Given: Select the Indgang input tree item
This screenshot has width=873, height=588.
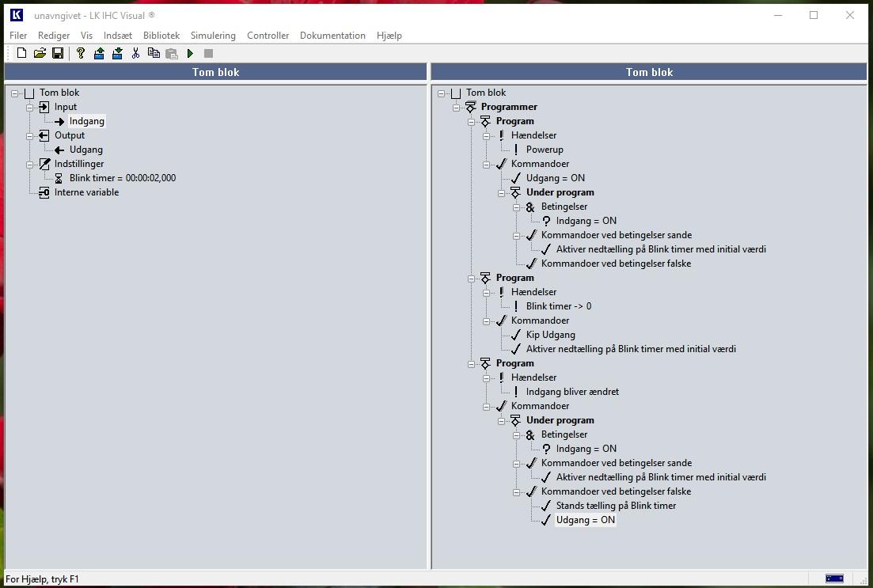Looking at the screenshot, I should pyautogui.click(x=86, y=121).
